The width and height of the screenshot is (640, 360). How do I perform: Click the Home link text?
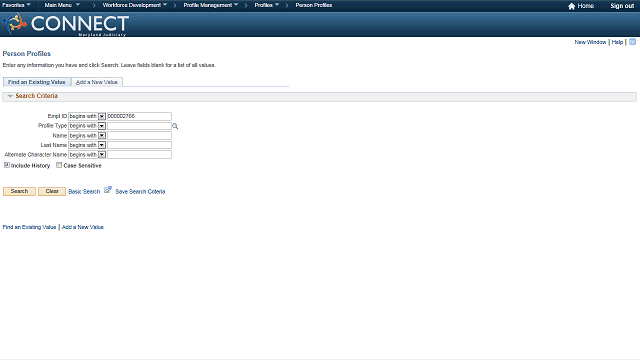pyautogui.click(x=586, y=6)
